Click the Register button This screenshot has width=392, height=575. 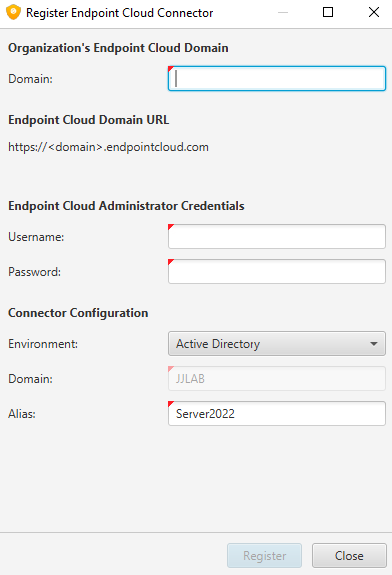[x=264, y=556]
